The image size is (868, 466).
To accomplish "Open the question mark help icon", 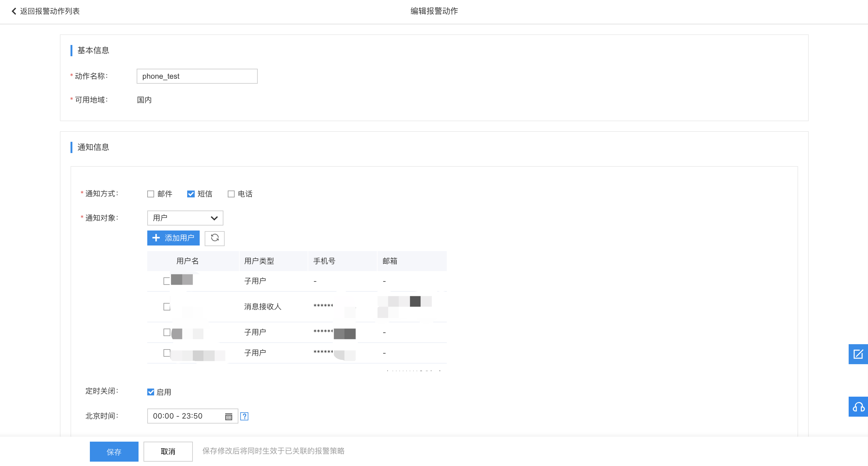I will pyautogui.click(x=244, y=416).
